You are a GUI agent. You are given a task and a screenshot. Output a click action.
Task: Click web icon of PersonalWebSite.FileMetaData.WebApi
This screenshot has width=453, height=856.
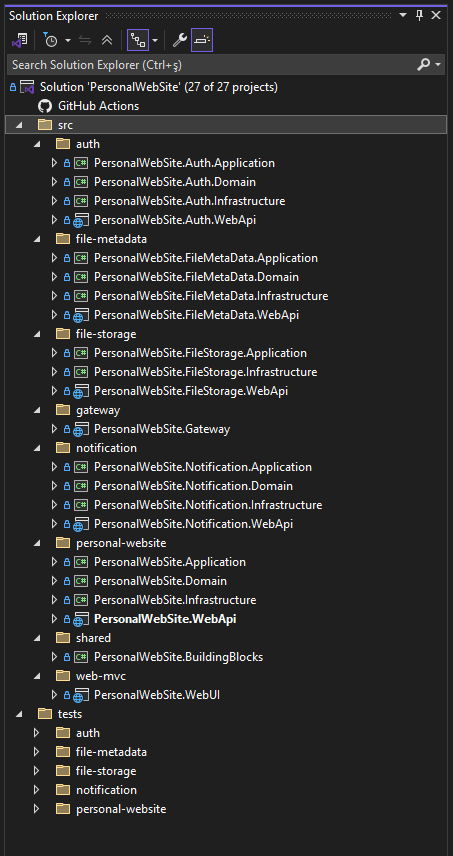(81, 316)
